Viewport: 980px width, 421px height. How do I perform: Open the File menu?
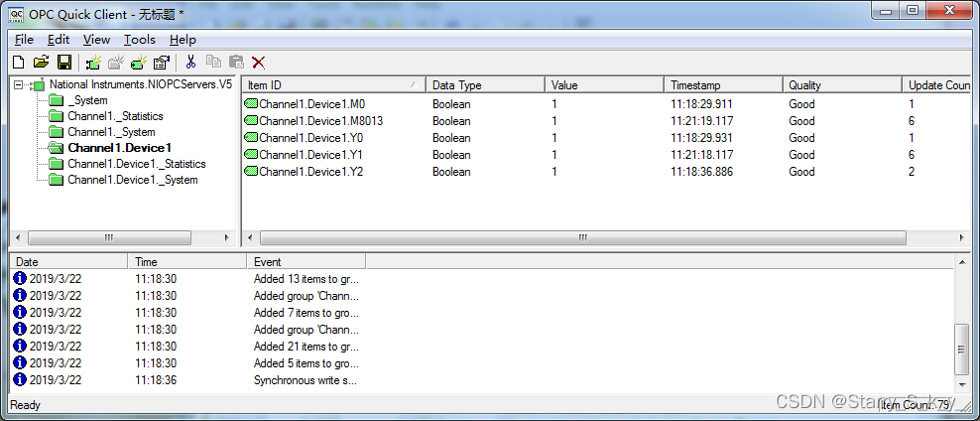point(24,40)
